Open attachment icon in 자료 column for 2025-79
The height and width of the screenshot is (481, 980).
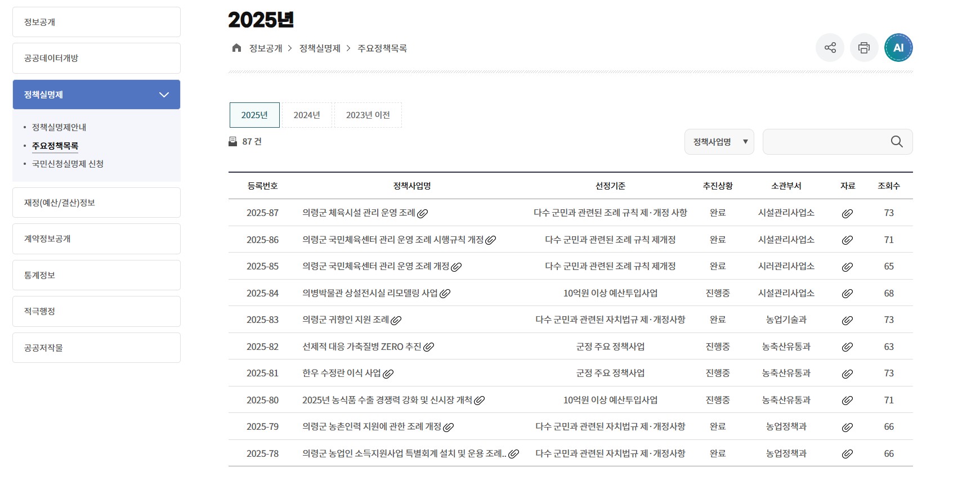847,427
